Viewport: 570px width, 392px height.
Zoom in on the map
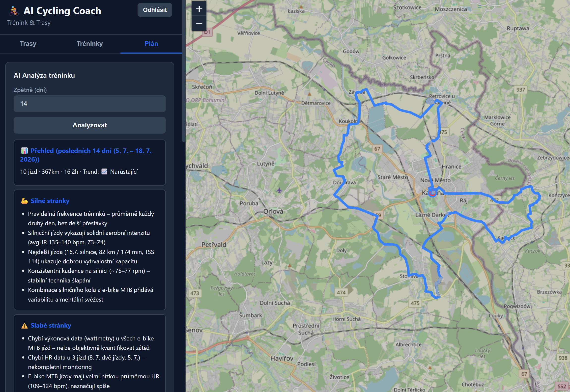(199, 9)
